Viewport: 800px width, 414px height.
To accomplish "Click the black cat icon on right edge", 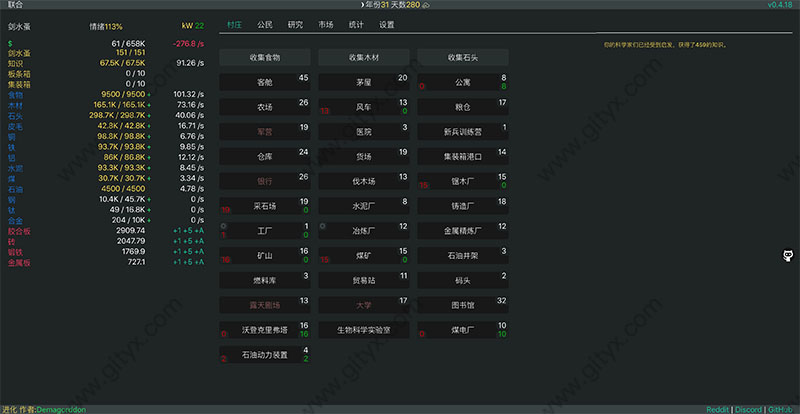I will click(x=788, y=256).
